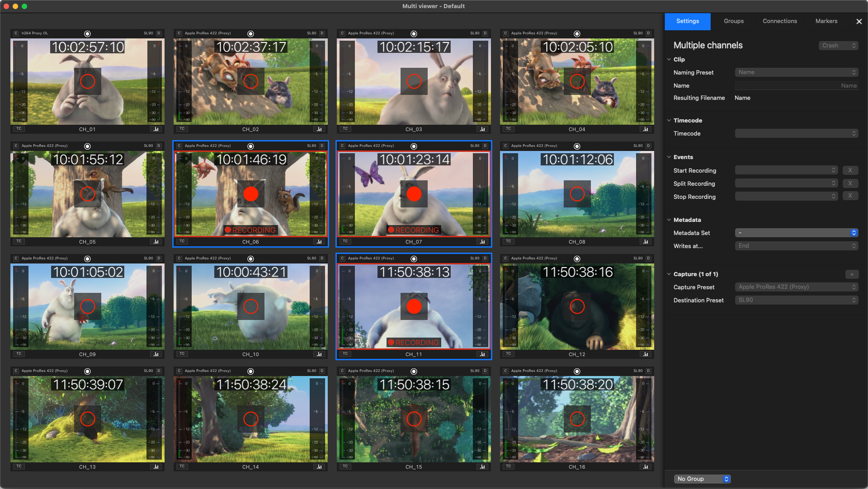
Task: Toggle the selection circle above CH_09
Action: pos(88,259)
